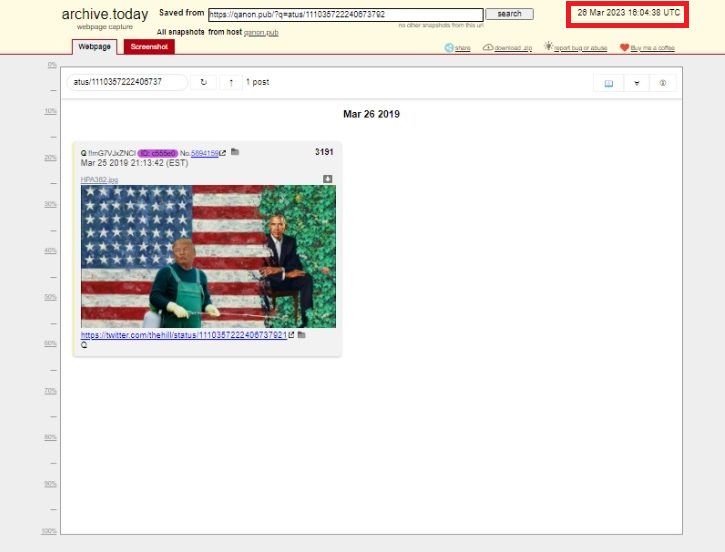Click the image download icon above the picture
This screenshot has height=552, width=725.
pos(327,179)
